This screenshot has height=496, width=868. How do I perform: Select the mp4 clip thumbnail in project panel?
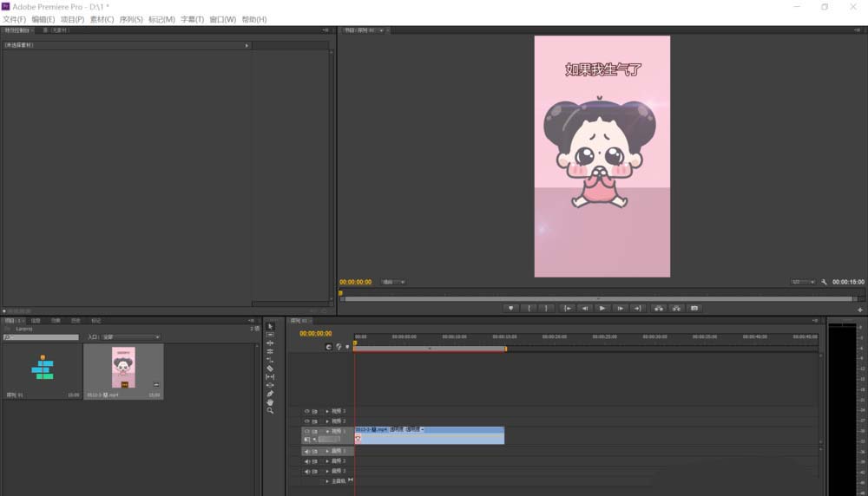click(123, 369)
